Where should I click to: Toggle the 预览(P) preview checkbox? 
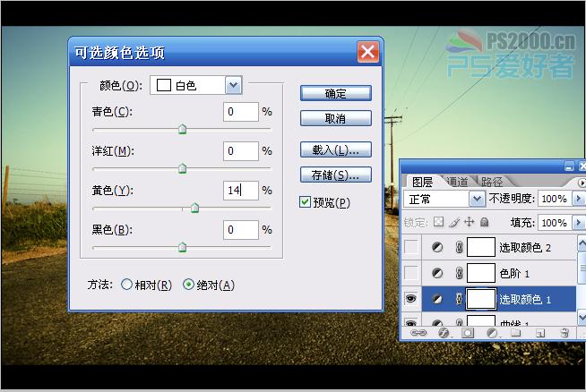tap(305, 202)
